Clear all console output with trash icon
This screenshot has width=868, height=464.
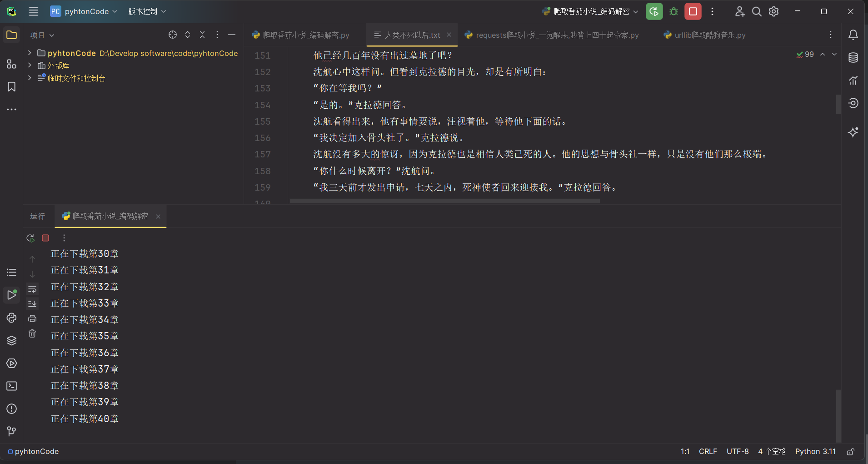[x=32, y=333]
